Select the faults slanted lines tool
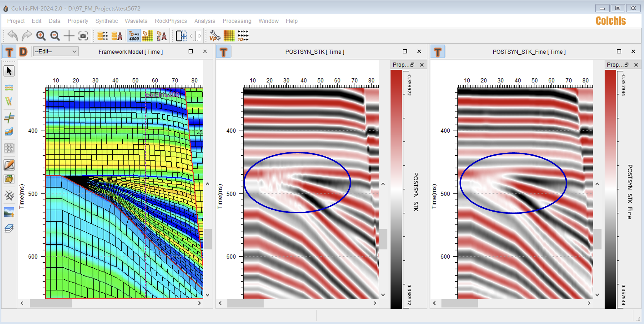 coord(9,102)
